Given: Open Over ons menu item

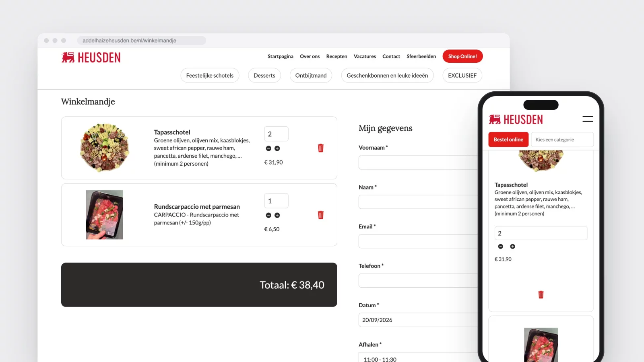Looking at the screenshot, I should click(x=310, y=56).
